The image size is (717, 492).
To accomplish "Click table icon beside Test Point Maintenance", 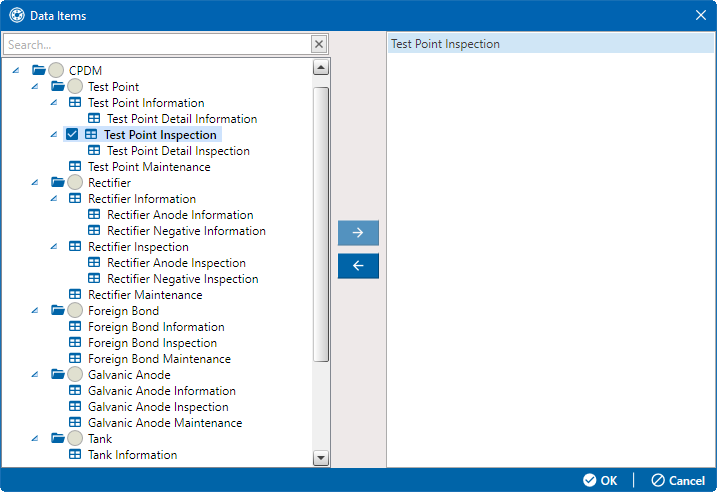I will click(x=75, y=166).
